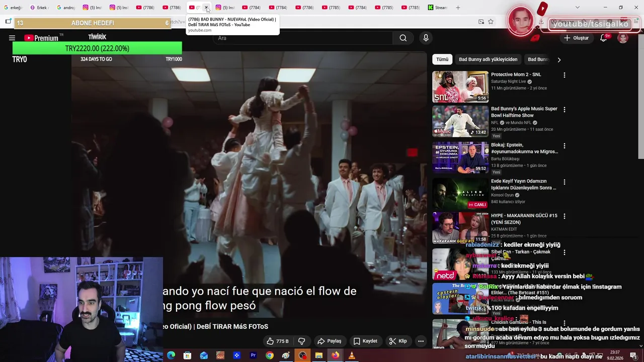The image size is (644, 362).
Task: Open options for Protective Mom 2 - SNL
Action: [x=564, y=75]
